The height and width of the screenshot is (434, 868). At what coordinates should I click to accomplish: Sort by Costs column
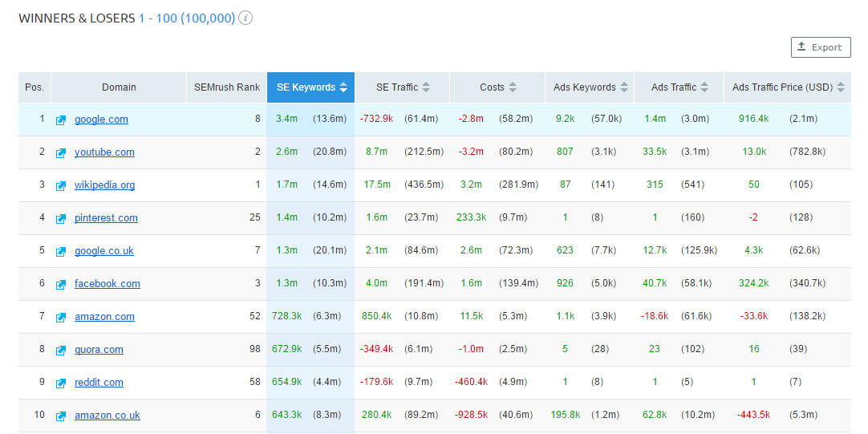pyautogui.click(x=497, y=87)
